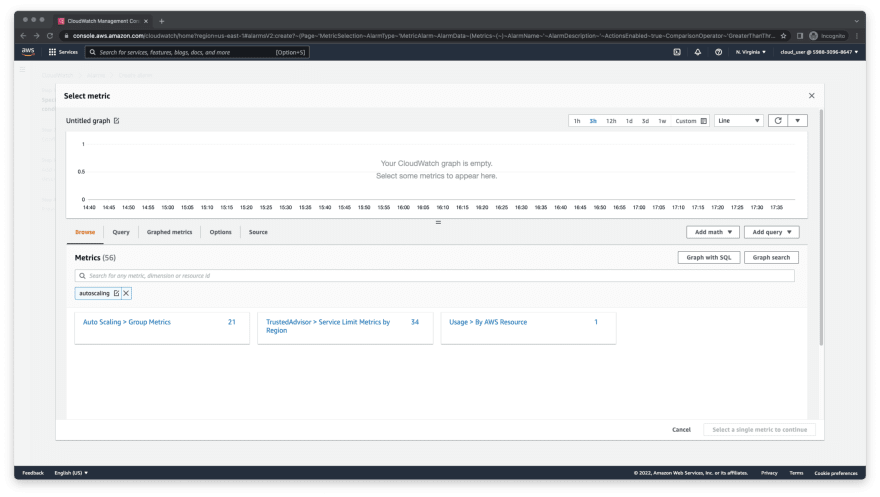Select the 1h time range
This screenshot has width=880, height=497.
[577, 121]
